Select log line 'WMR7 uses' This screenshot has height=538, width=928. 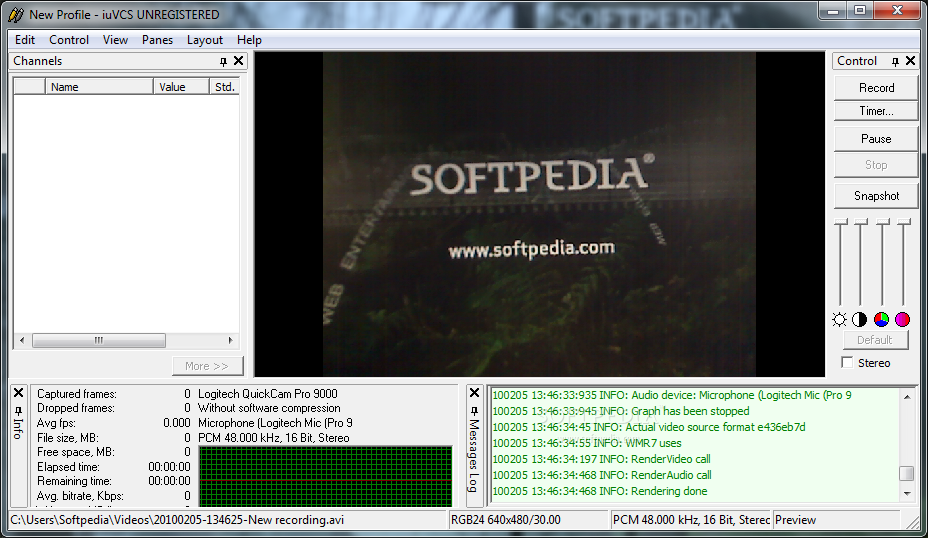[x=587, y=443]
